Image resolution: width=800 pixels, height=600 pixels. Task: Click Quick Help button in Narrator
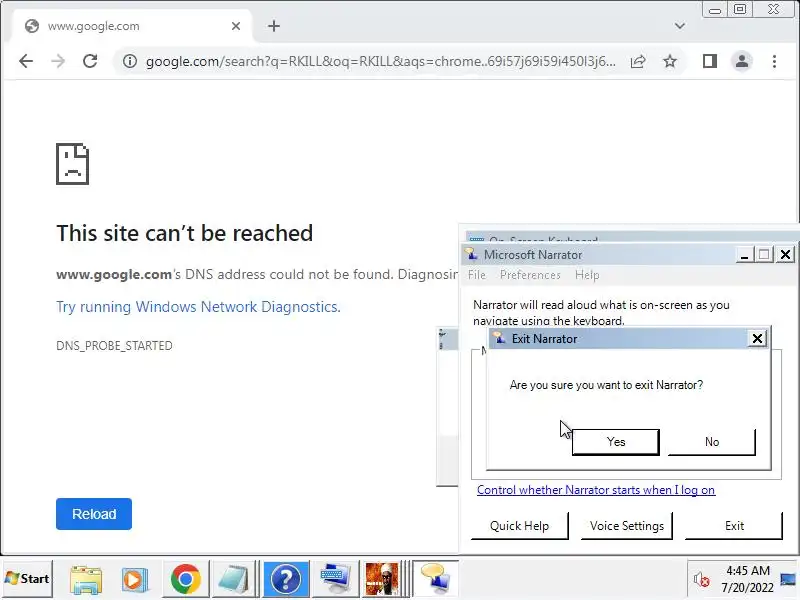coord(519,526)
